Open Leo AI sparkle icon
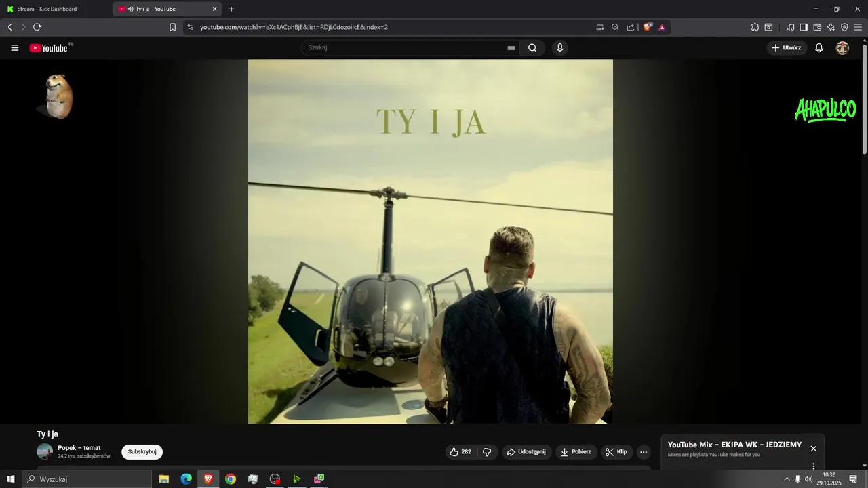 831,27
